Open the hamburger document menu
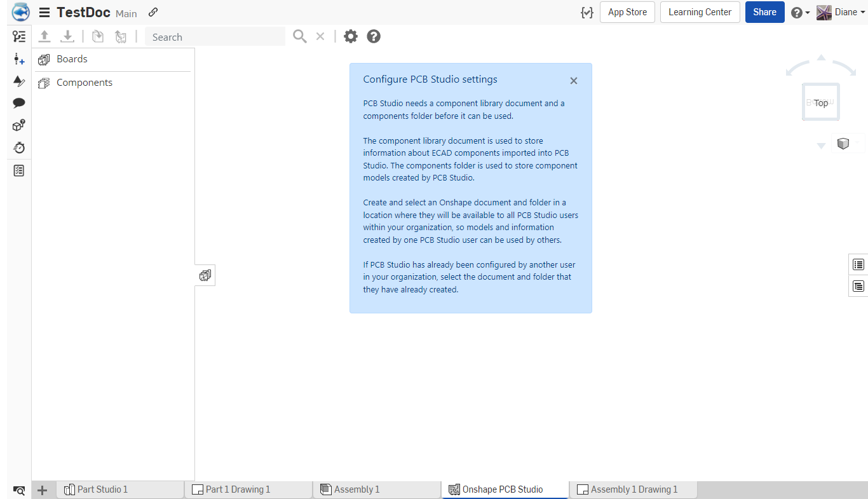The height and width of the screenshot is (499, 868). [x=44, y=13]
